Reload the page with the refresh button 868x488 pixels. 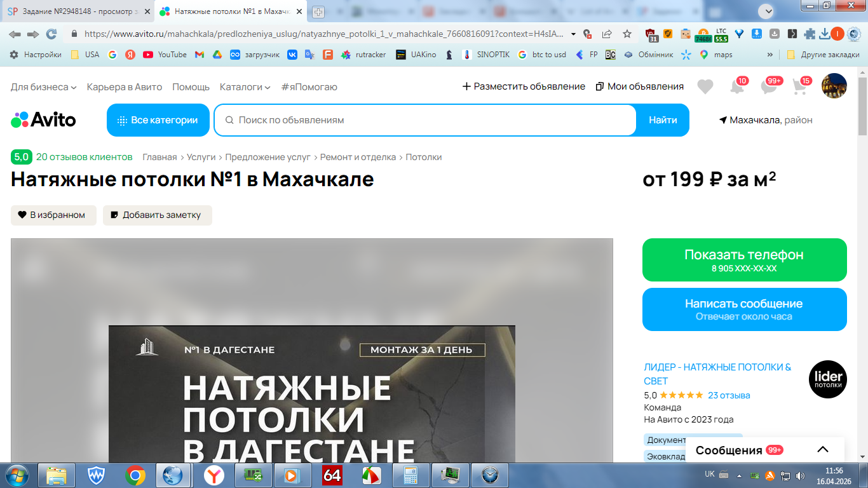tap(51, 34)
